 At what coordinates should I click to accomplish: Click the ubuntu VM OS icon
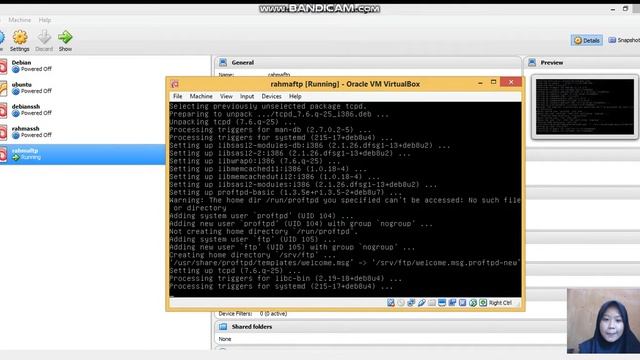(3, 88)
